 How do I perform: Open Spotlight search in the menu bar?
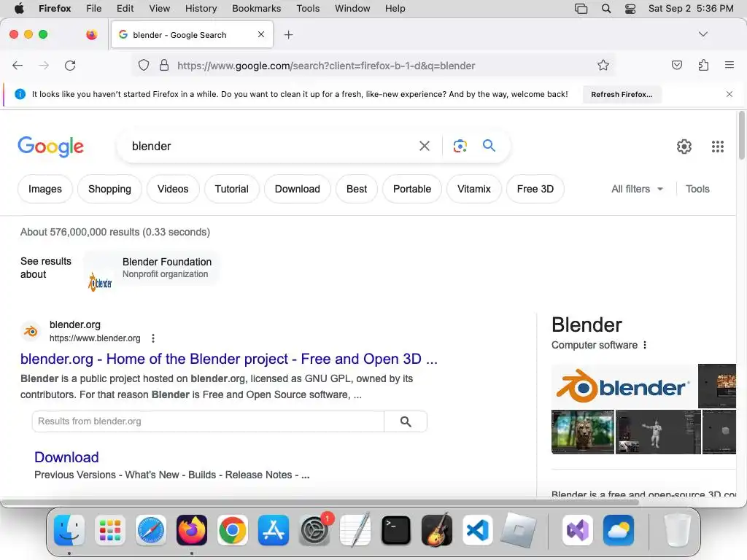pyautogui.click(x=606, y=9)
